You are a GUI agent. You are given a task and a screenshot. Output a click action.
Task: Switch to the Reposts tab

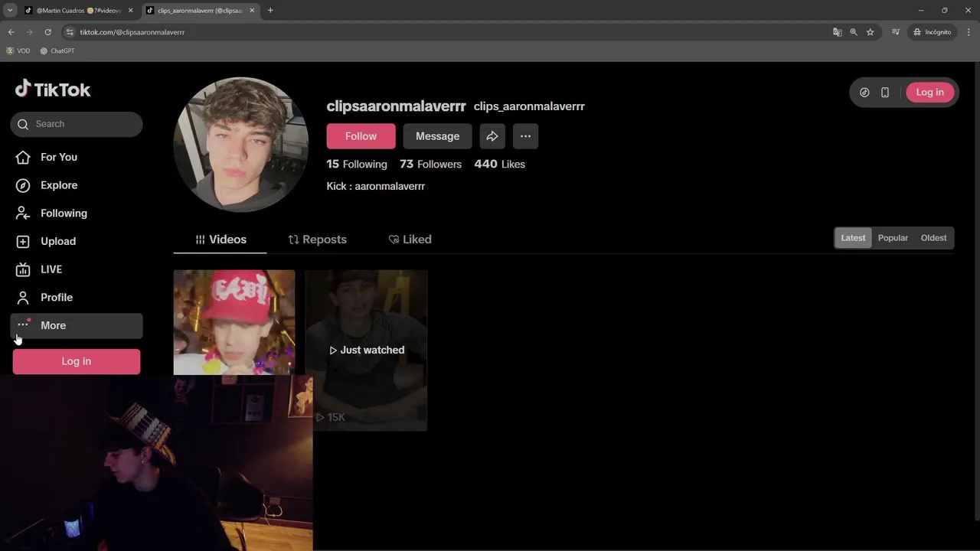(317, 240)
